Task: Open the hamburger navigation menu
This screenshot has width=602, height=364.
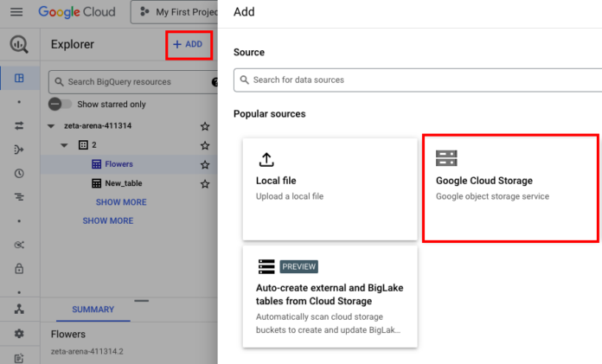Action: [x=16, y=12]
